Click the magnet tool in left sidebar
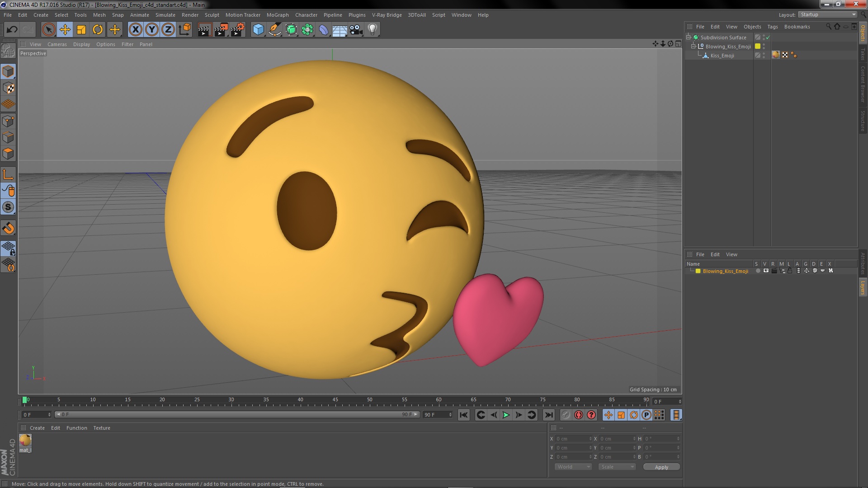 [x=8, y=228]
